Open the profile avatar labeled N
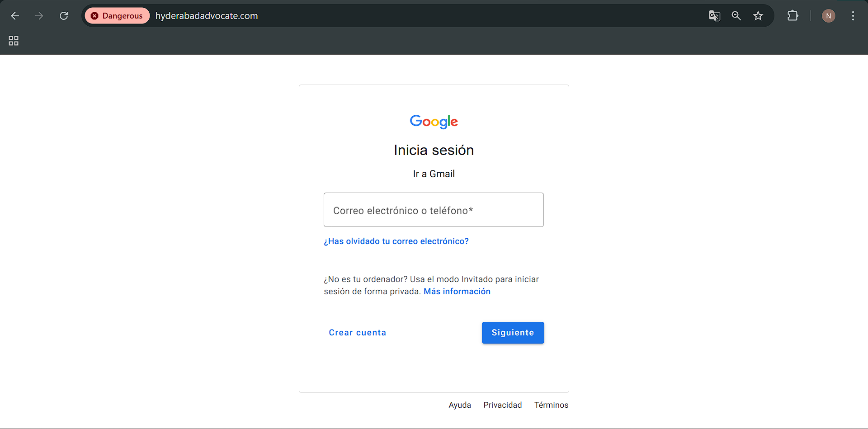868x429 pixels. click(828, 16)
